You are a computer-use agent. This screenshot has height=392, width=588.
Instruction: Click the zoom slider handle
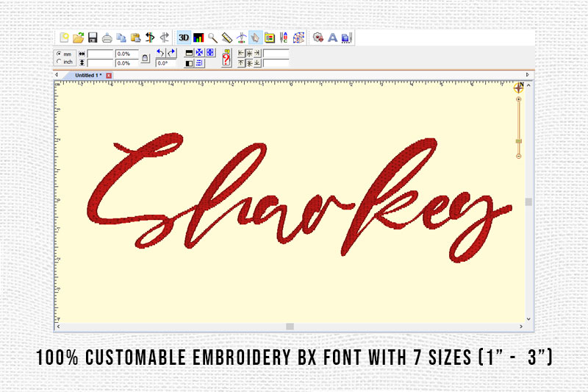pyautogui.click(x=519, y=141)
